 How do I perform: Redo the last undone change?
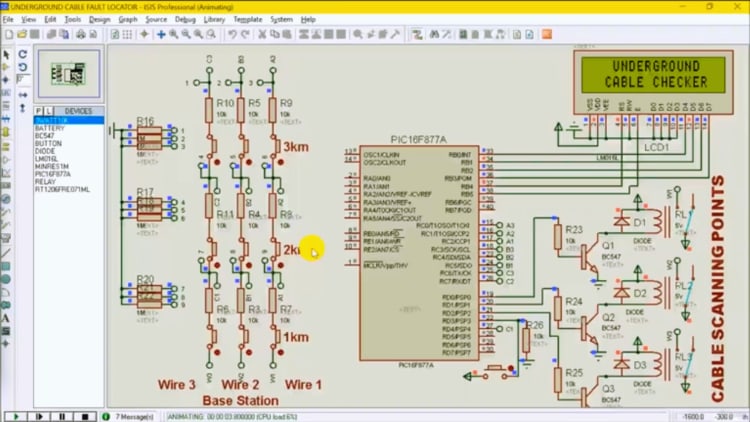click(x=245, y=34)
